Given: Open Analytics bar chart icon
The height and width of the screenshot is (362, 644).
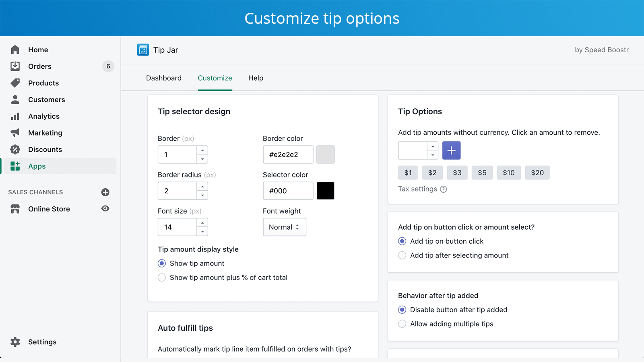Looking at the screenshot, I should 15,116.
